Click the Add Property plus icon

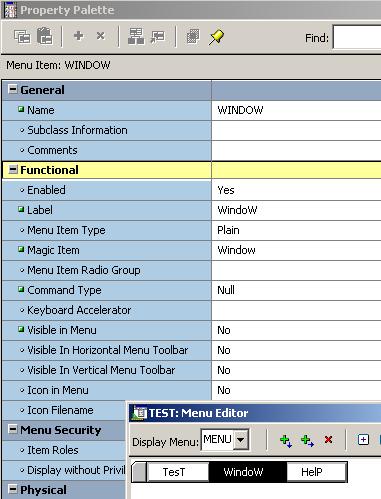point(79,35)
